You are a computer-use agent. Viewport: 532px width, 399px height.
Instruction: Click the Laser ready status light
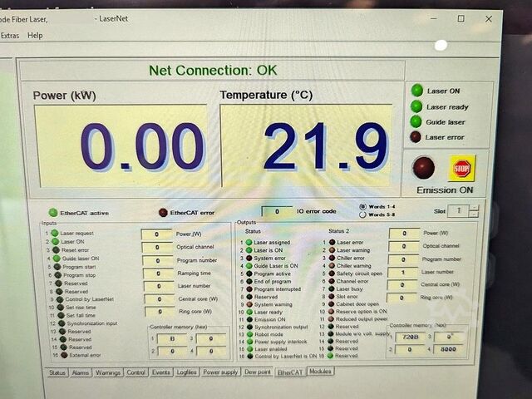416,106
